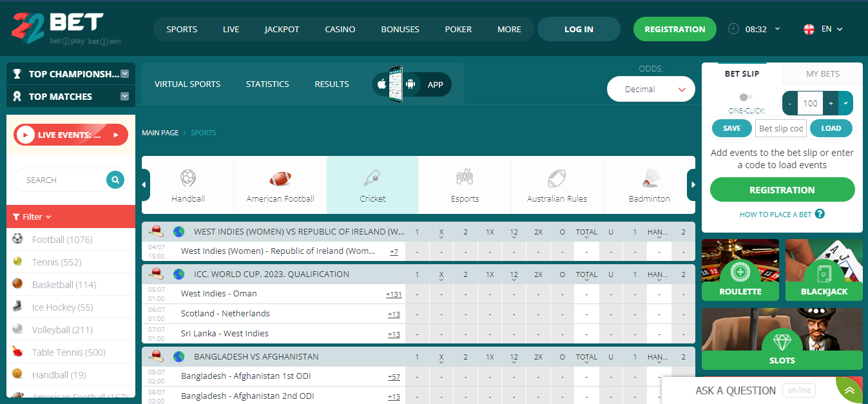Screen dimensions: 868x404
Task: Click the Android app icon
Action: (410, 84)
